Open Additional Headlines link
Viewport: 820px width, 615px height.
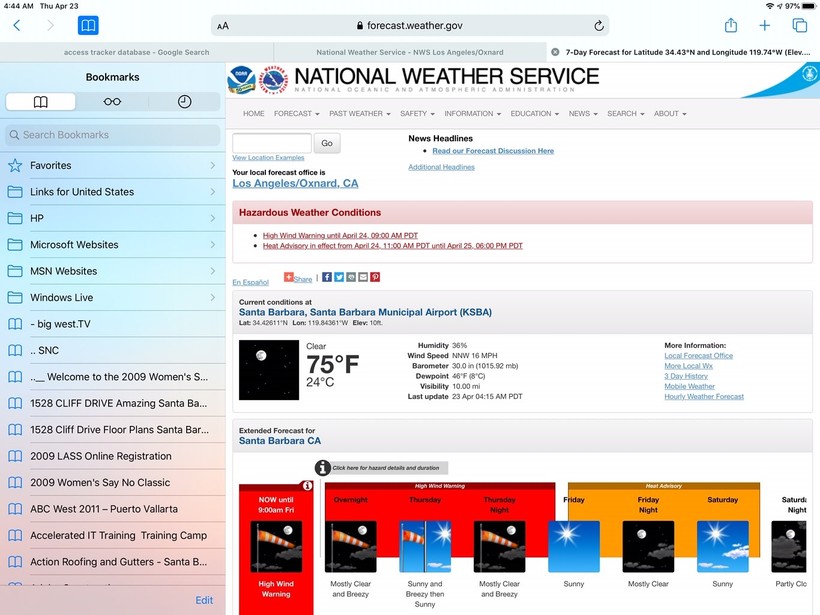[441, 167]
